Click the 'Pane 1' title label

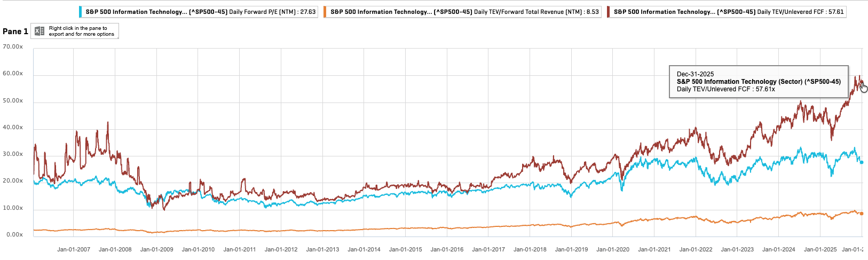[15, 31]
